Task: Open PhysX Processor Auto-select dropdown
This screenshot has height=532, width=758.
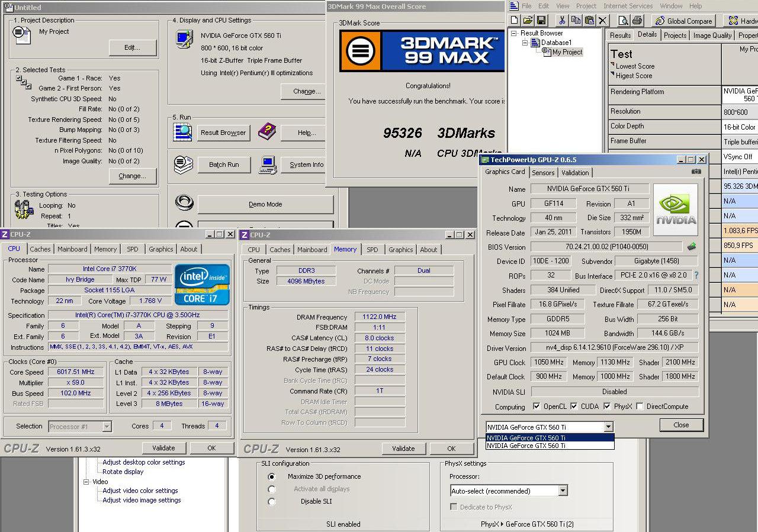Action: pyautogui.click(x=563, y=491)
